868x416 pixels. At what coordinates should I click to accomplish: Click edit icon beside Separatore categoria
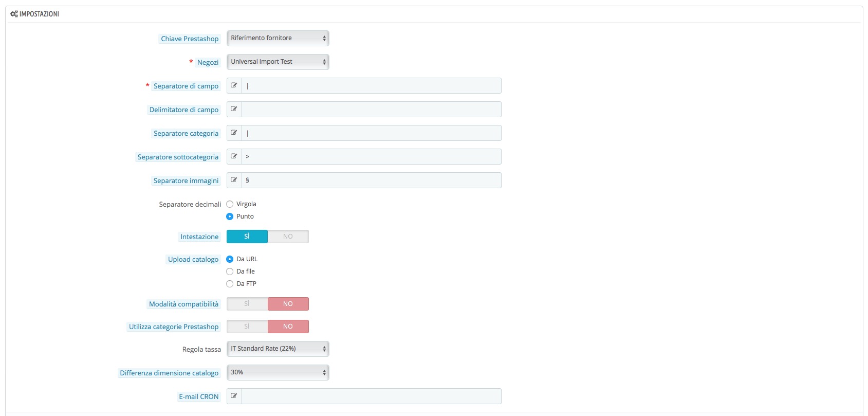pos(234,133)
